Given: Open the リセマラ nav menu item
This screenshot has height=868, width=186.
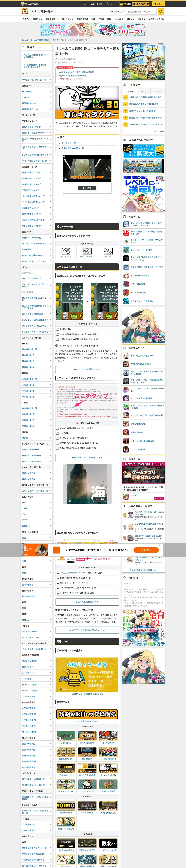Looking at the screenshot, I should [x=26, y=19].
